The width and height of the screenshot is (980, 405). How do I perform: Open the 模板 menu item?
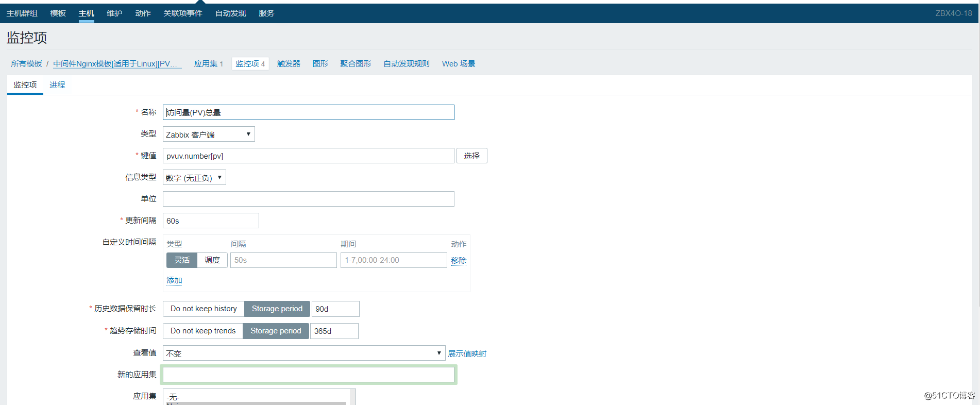coord(58,13)
